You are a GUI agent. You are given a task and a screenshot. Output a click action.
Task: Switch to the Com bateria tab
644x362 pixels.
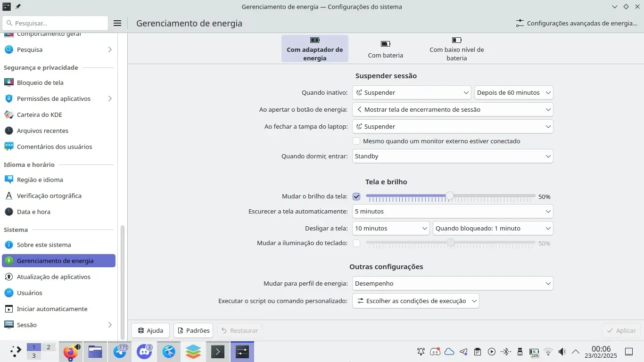click(385, 49)
